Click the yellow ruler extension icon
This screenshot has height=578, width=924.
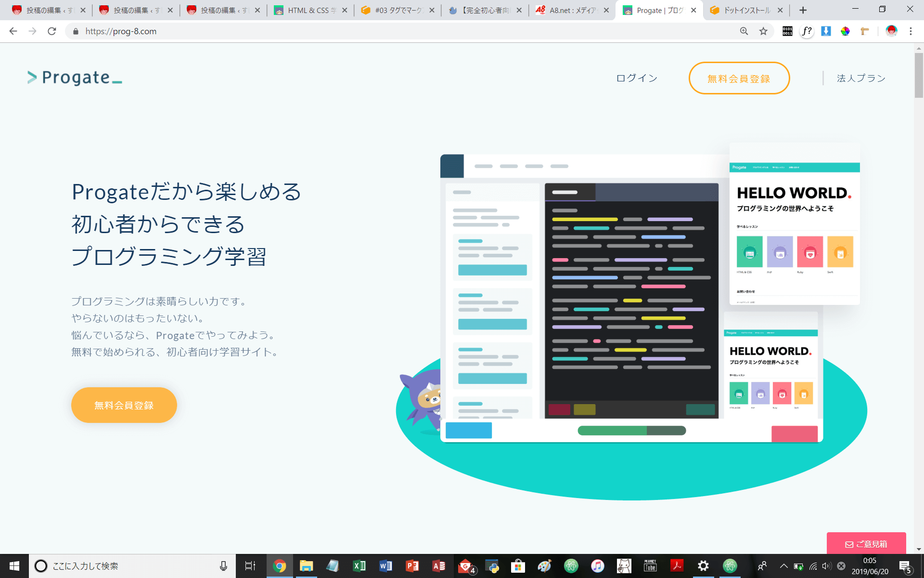click(865, 31)
